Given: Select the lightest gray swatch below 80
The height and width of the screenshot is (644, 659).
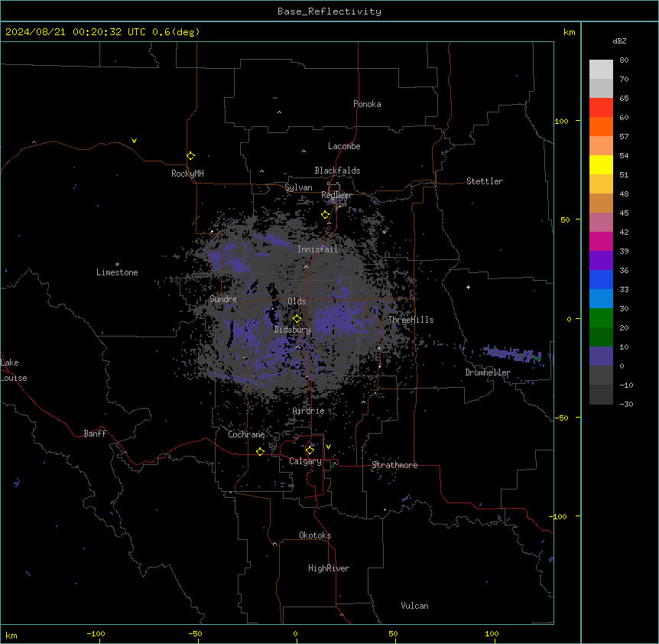Looking at the screenshot, I should (601, 70).
